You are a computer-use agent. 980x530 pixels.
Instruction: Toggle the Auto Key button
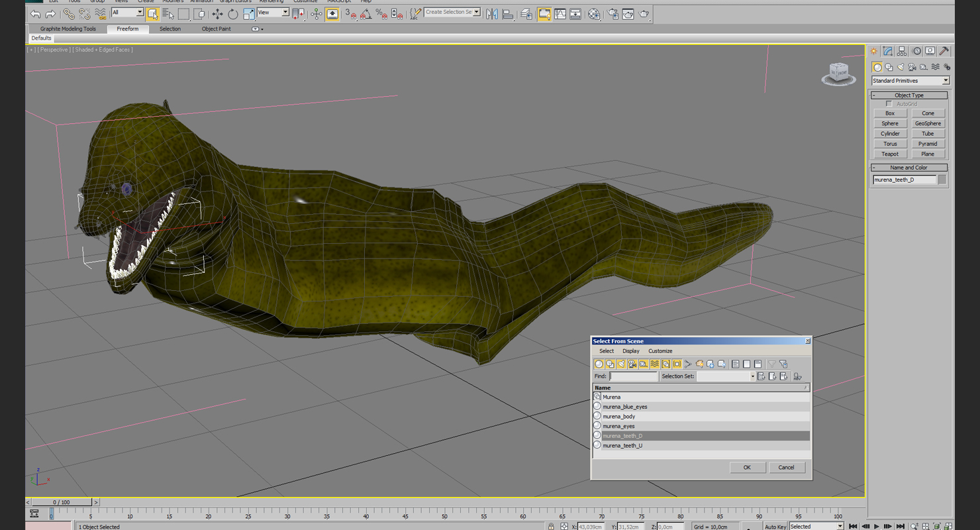point(775,527)
